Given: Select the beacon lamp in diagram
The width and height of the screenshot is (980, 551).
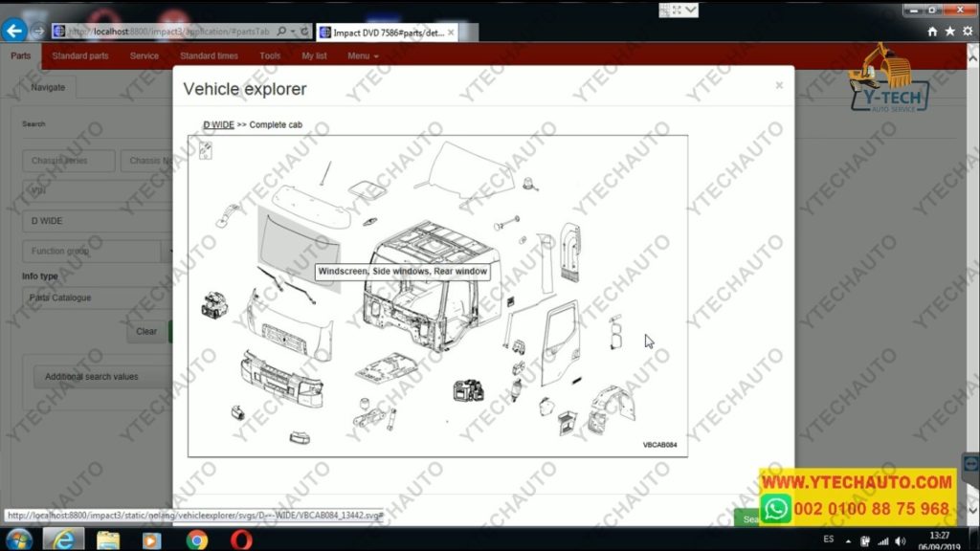Looking at the screenshot, I should pos(530,184).
